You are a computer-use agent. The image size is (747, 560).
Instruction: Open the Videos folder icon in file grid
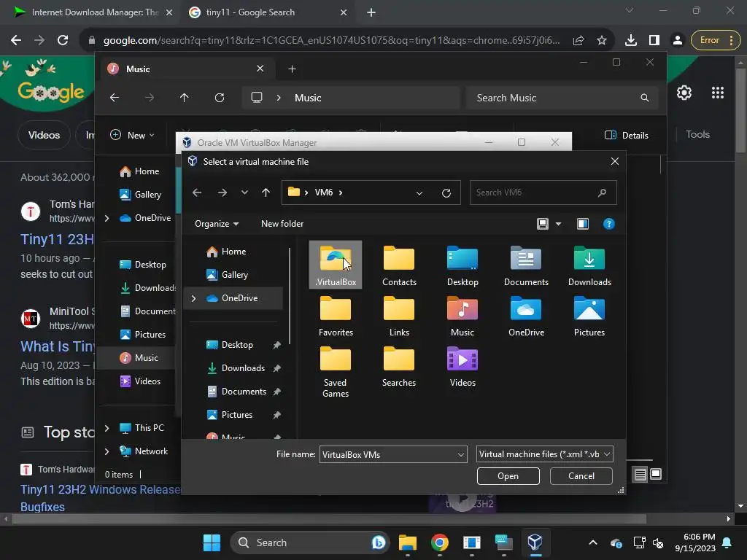tap(462, 366)
